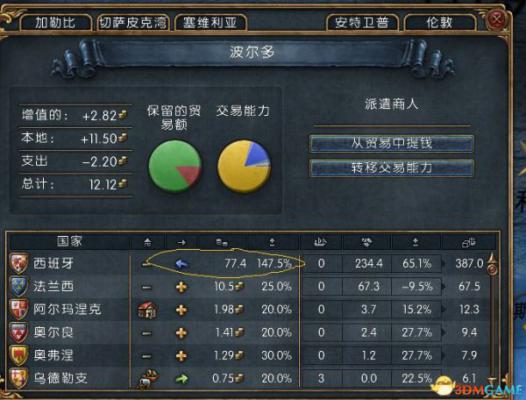This screenshot has height=400, width=526.
Task: Sort table by 国家 column header
Action: pyautogui.click(x=69, y=242)
